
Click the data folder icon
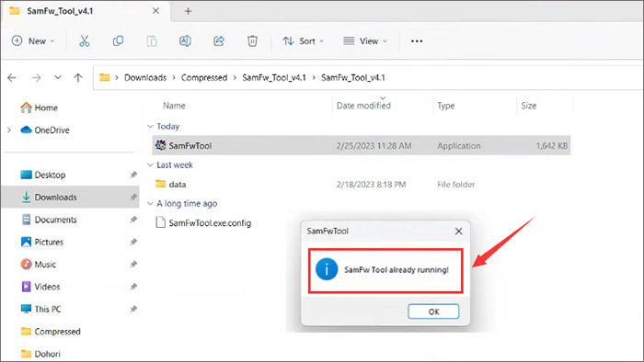(161, 184)
